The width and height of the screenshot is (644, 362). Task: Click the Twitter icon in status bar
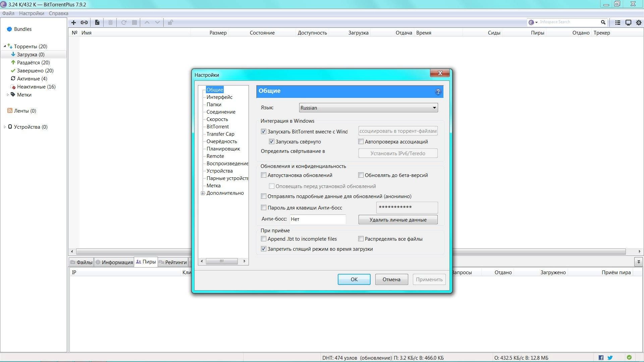(x=610, y=358)
